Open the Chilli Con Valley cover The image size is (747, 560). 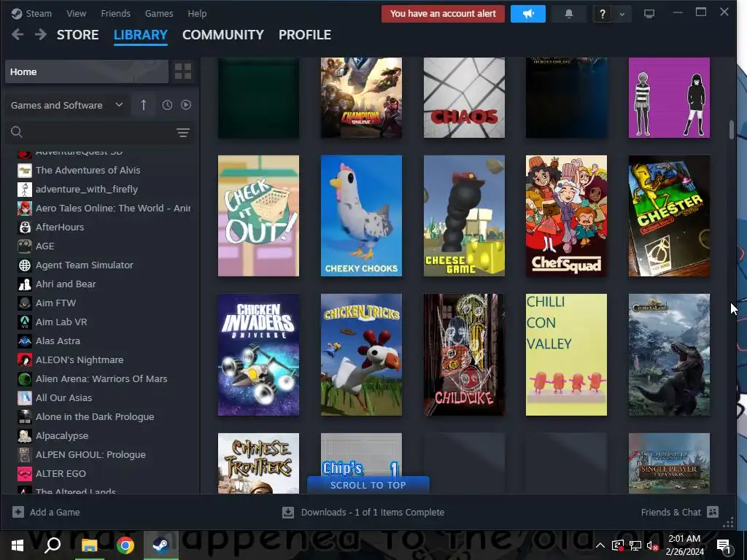click(566, 355)
